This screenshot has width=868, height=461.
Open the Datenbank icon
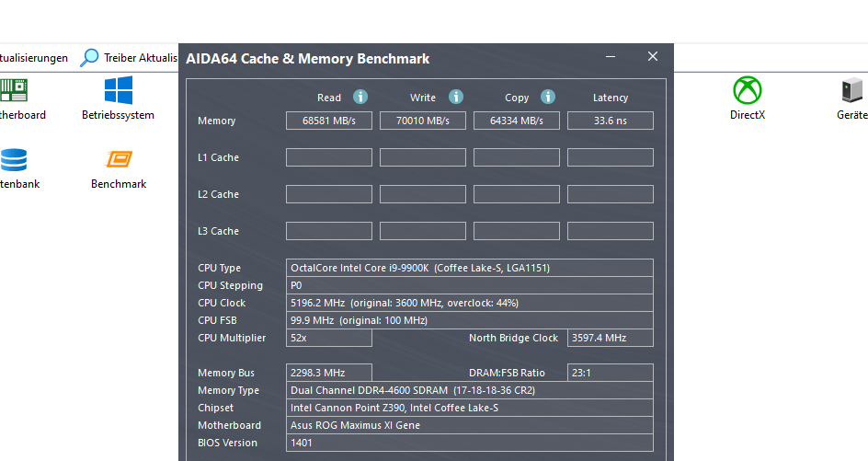click(x=13, y=160)
